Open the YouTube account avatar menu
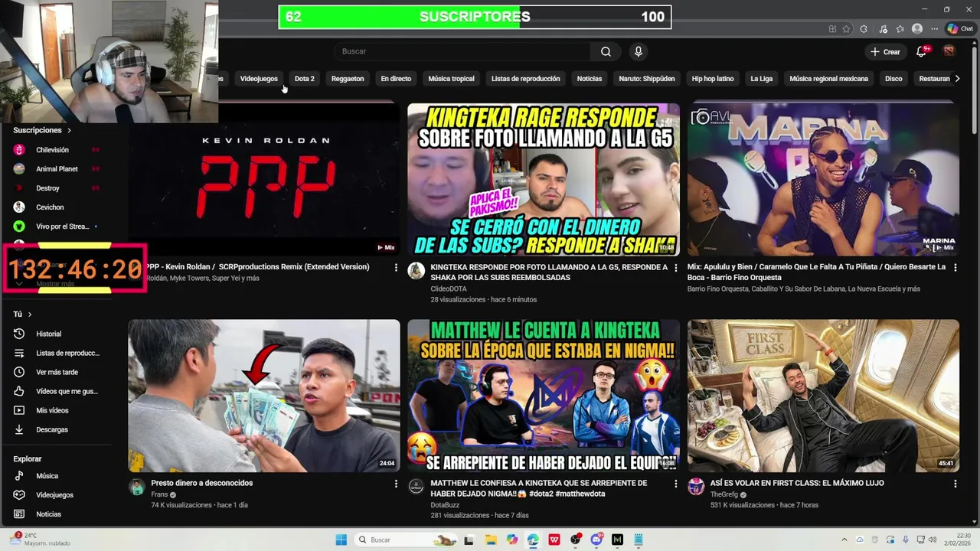This screenshot has height=551, width=980. 949,51
